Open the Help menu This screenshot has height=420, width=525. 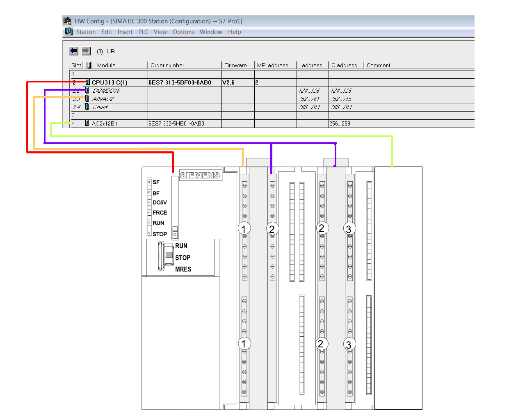point(235,32)
